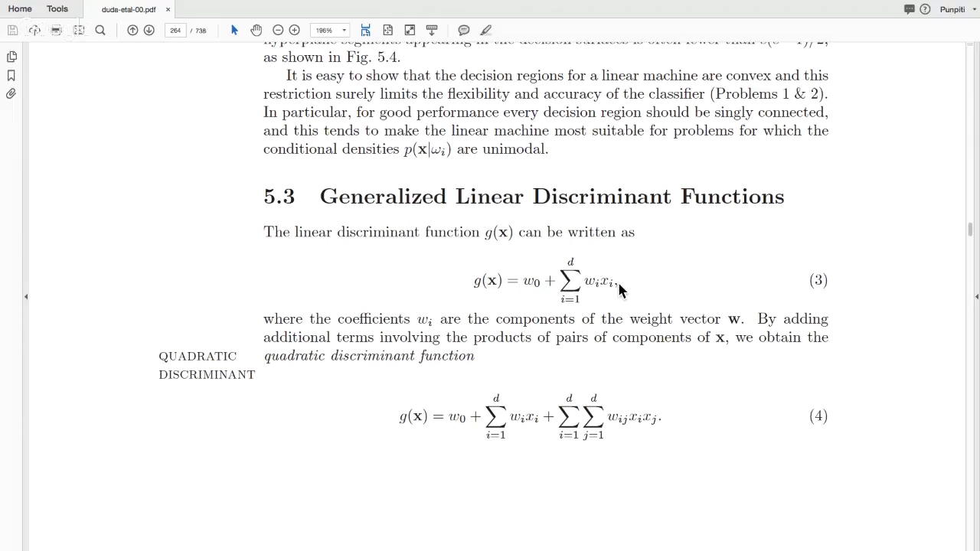Go to next page arrow
This screenshot has height=551, width=980.
149,31
